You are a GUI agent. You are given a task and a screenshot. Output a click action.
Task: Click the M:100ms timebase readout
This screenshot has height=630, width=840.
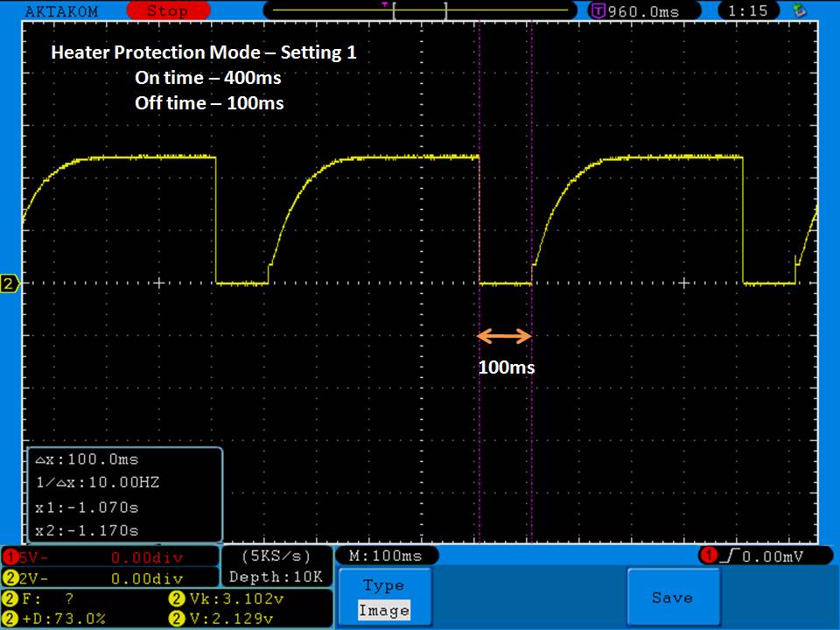pyautogui.click(x=386, y=556)
